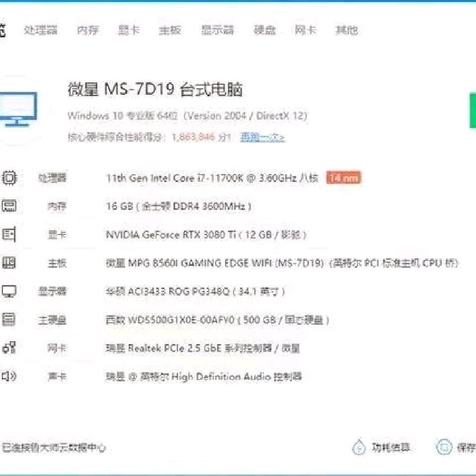The height and width of the screenshot is (476, 476).
Task: Click the Intel Core i7-11700K processor text
Action: 212,178
